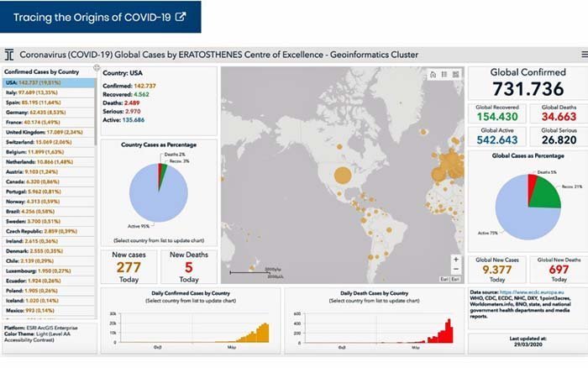The width and height of the screenshot is (588, 368).
Task: Click the country list scrollbar
Action: [96, 112]
